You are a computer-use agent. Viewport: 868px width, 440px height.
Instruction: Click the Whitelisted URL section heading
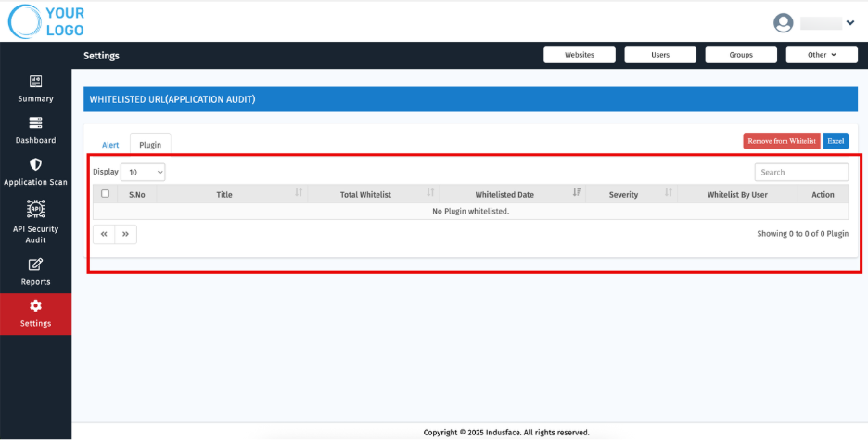[x=172, y=99]
